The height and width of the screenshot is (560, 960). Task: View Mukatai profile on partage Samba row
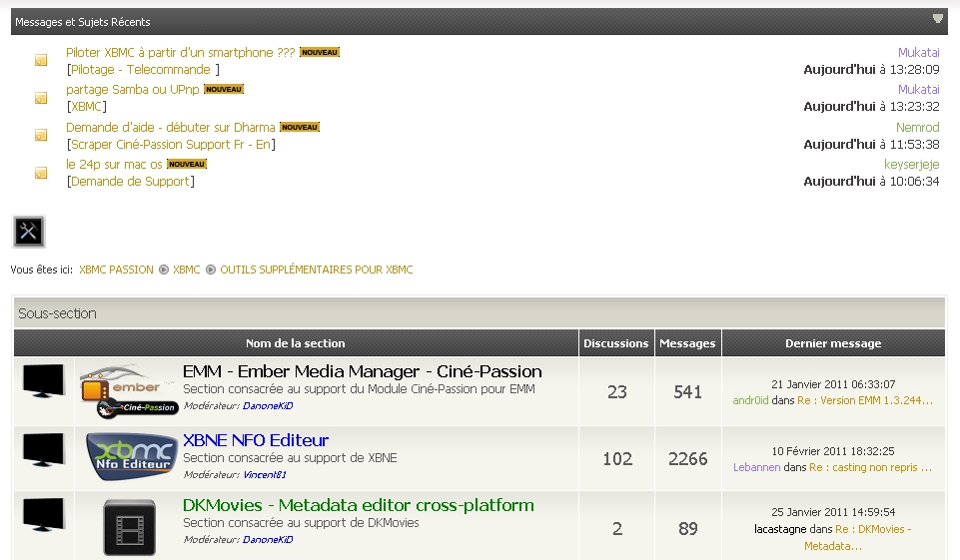coord(918,90)
